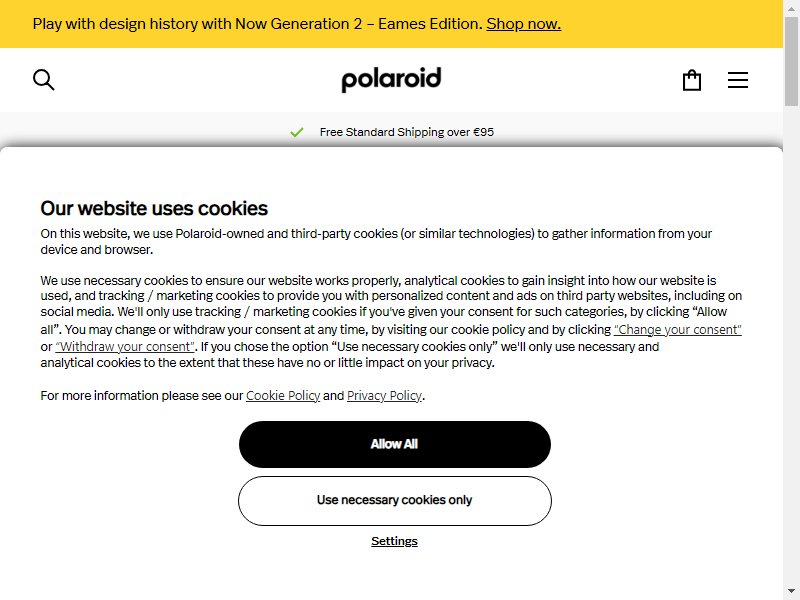Viewport: 800px width, 600px height.
Task: Click the scrollbar down arrow
Action: tap(791, 592)
